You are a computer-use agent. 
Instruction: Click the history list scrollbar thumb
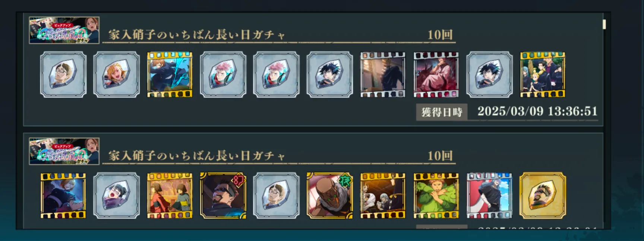pyautogui.click(x=604, y=24)
